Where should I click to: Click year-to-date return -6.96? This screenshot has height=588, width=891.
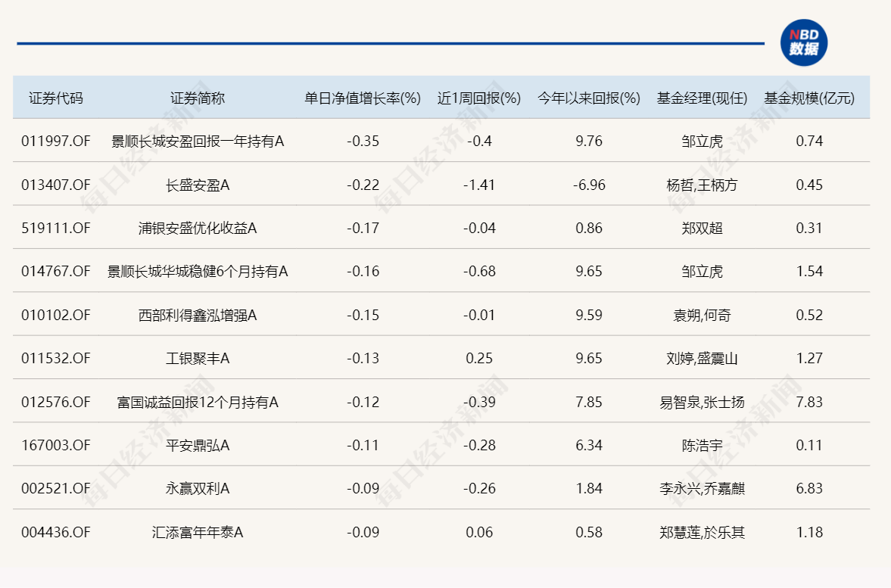pyautogui.click(x=589, y=185)
